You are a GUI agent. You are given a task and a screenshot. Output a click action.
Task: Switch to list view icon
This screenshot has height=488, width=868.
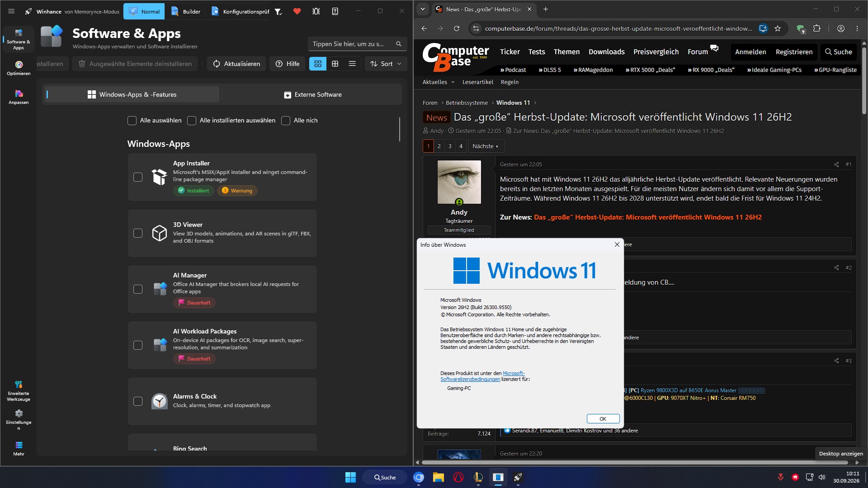352,64
